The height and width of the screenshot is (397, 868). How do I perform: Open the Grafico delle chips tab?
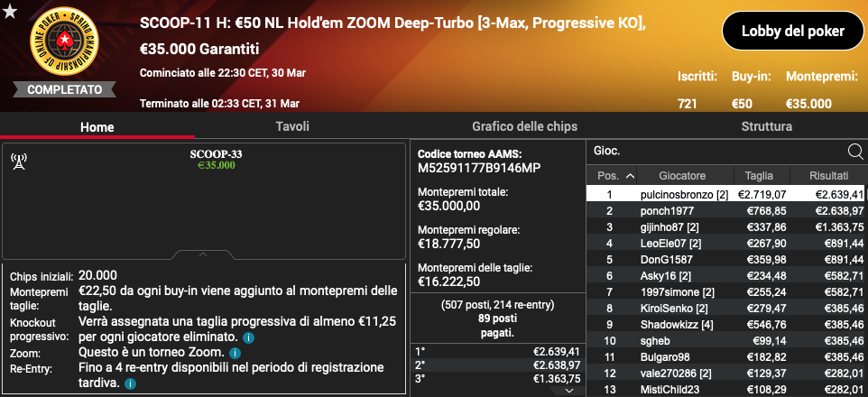click(524, 126)
